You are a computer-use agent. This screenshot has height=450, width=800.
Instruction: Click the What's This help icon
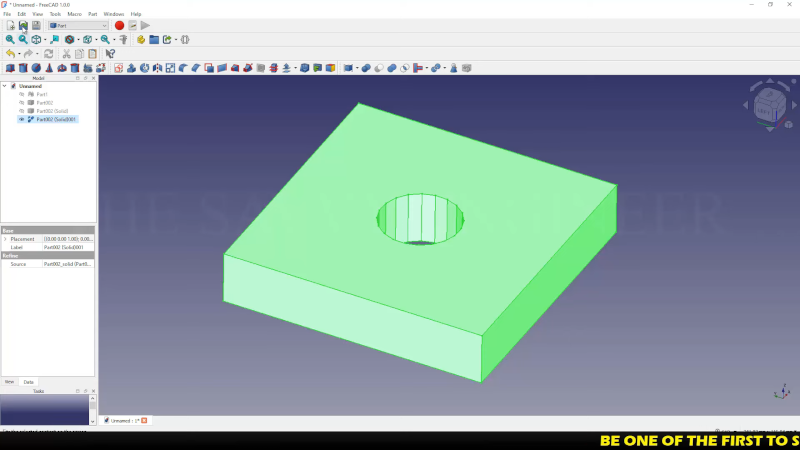(110, 54)
